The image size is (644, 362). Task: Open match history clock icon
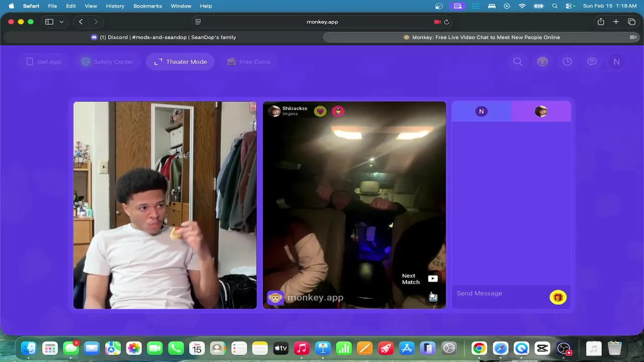click(x=567, y=62)
